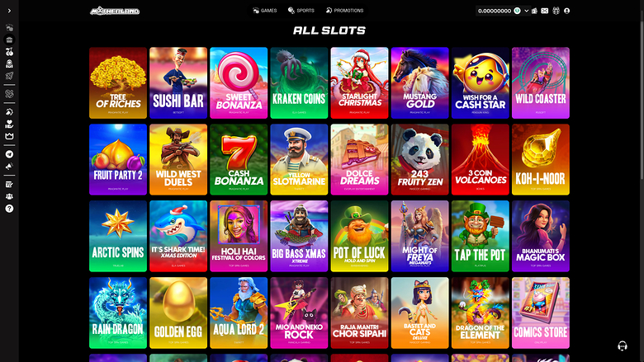644x362 pixels.
Task: Launch the Sweet Bonanza slot thumbnail
Action: pos(239,82)
